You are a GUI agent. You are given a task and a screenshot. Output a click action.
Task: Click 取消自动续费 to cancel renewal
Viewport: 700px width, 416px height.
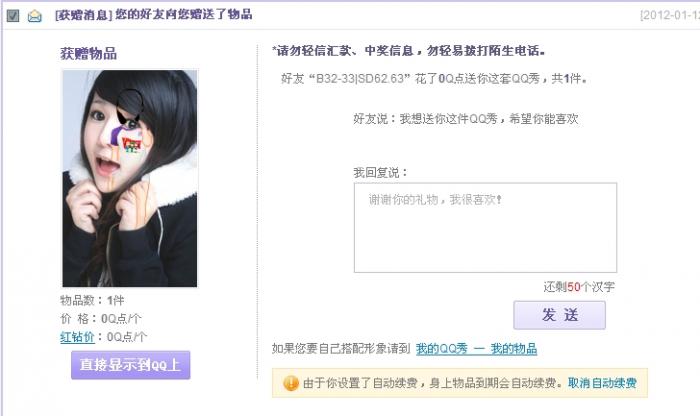pyautogui.click(x=602, y=383)
